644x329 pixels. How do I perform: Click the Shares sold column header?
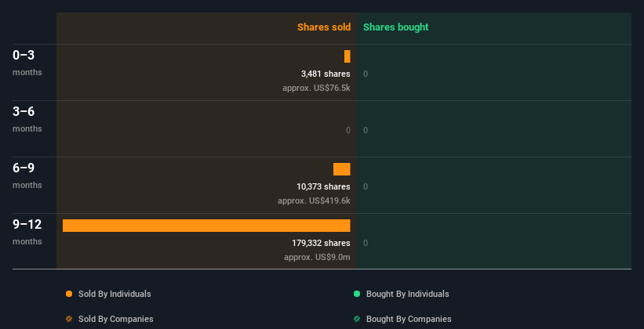click(x=323, y=27)
